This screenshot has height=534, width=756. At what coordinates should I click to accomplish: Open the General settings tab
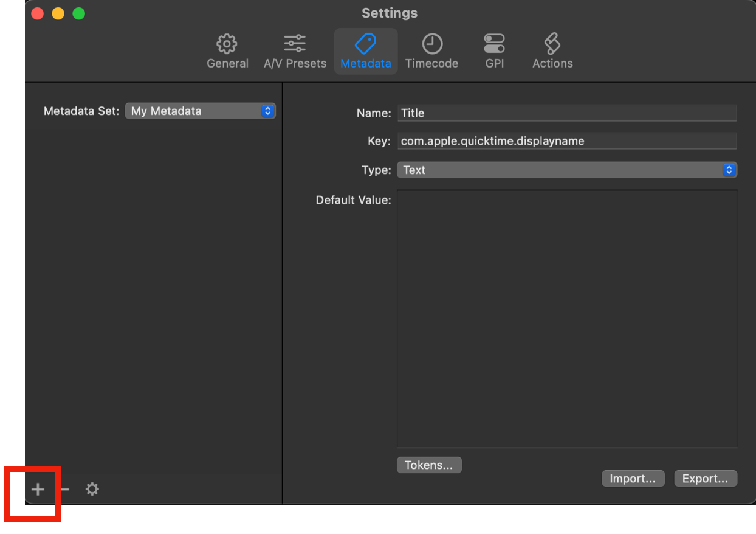pyautogui.click(x=227, y=52)
